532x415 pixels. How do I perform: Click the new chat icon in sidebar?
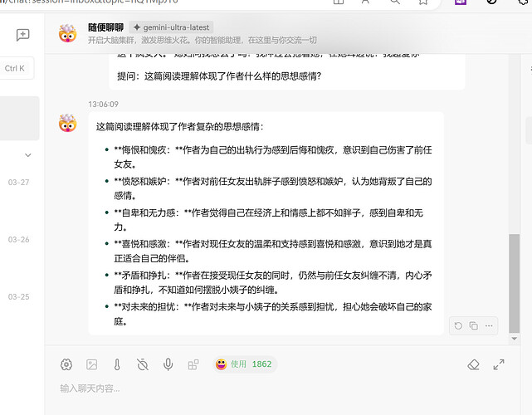pyautogui.click(x=22, y=34)
